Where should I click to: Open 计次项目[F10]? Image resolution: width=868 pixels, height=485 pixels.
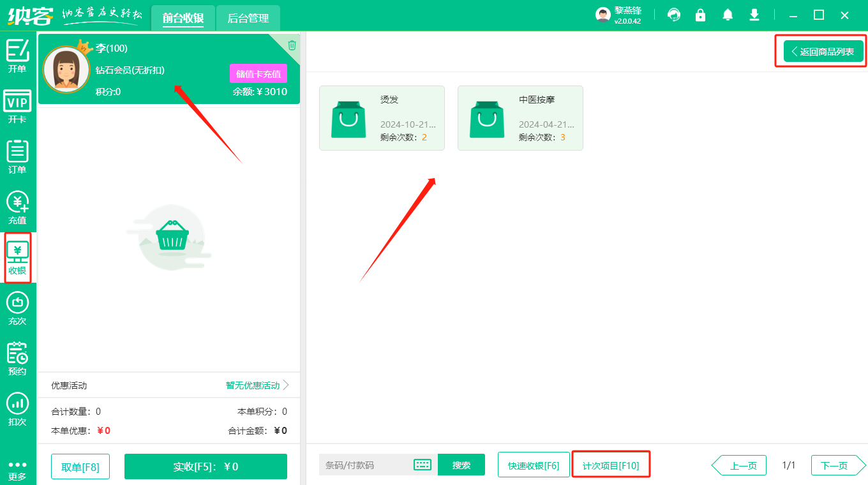click(x=611, y=465)
